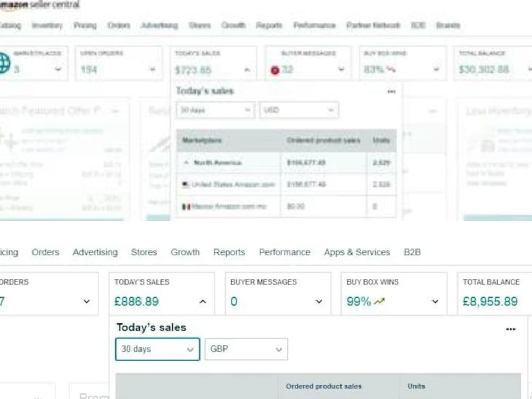Screen dimensions: 532x399
Task: Click the Amazon seller central logo
Action: [39, 5]
